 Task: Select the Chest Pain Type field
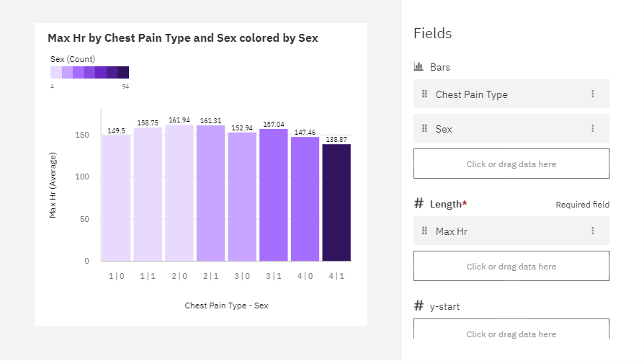(511, 94)
